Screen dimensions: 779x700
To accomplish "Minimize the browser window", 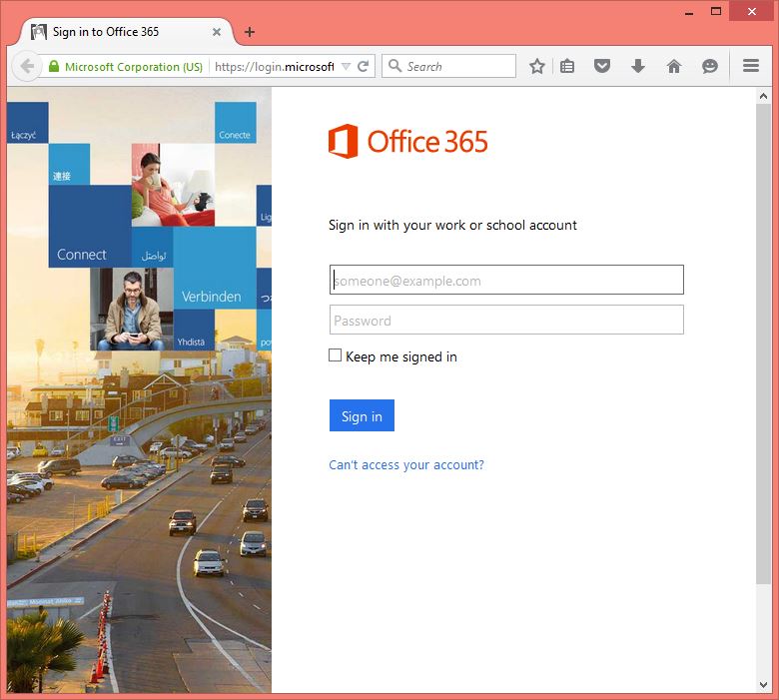I will click(689, 12).
